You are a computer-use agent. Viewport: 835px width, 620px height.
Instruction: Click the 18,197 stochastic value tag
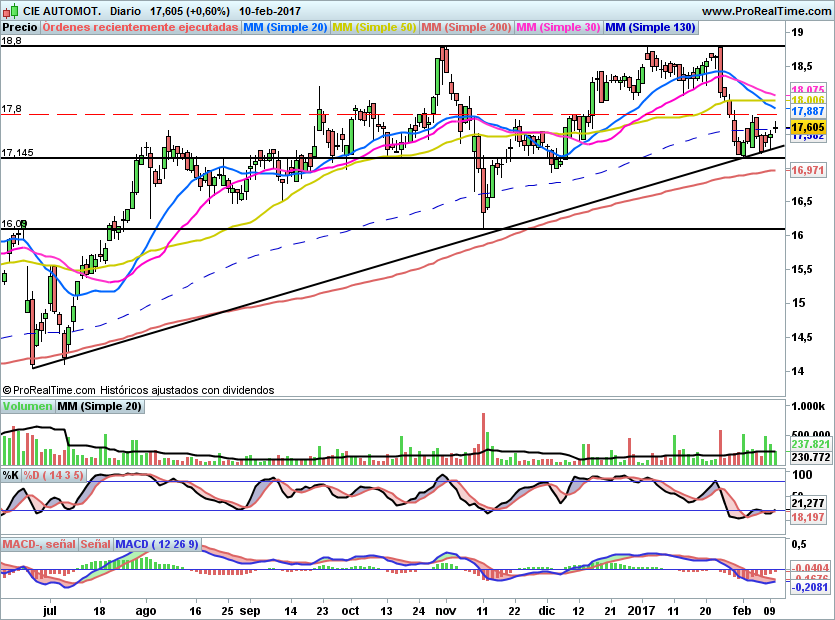pyautogui.click(x=808, y=517)
